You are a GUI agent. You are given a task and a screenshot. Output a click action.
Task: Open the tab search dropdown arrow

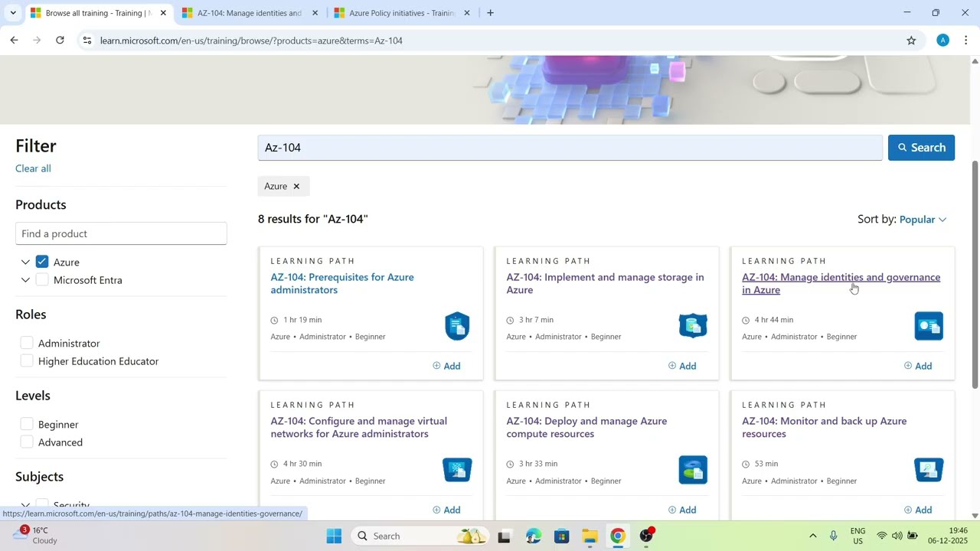pyautogui.click(x=12, y=13)
